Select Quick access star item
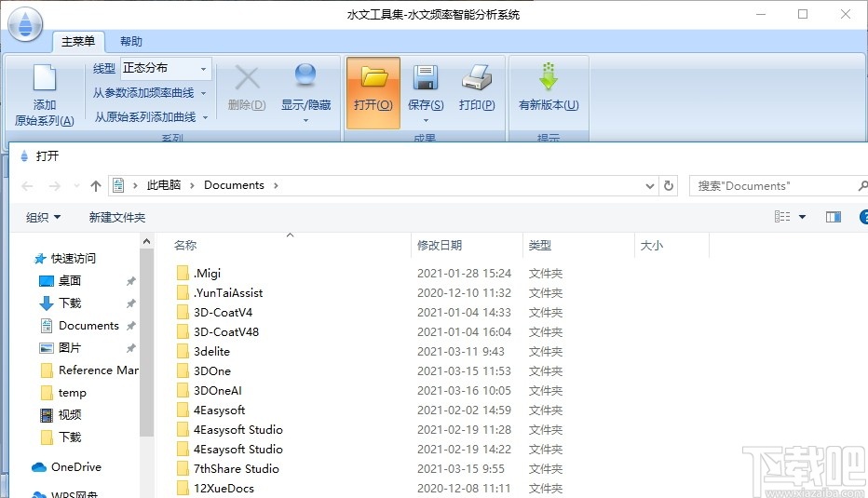Viewport: 868px width, 498px height. 64,259
